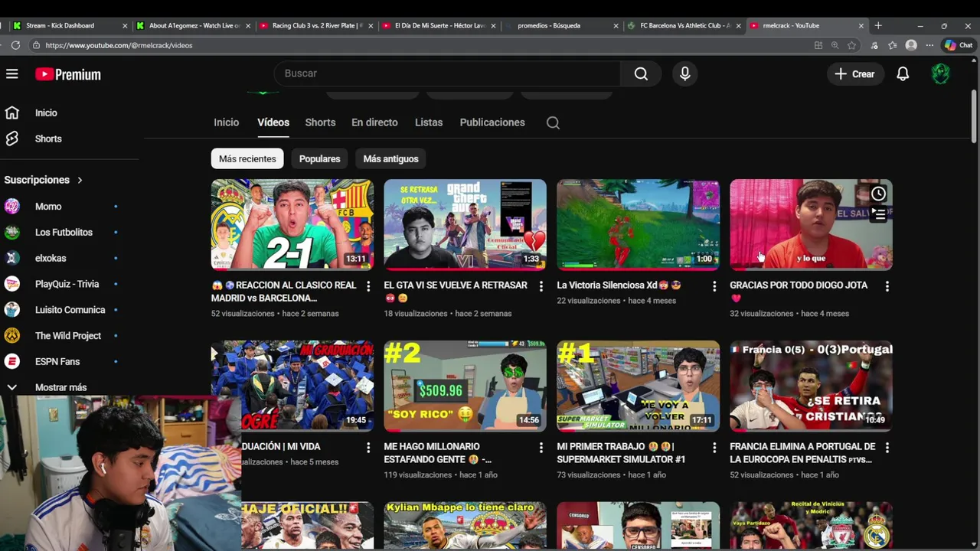This screenshot has height=551, width=980.
Task: Open the notifications bell
Action: pos(903,74)
